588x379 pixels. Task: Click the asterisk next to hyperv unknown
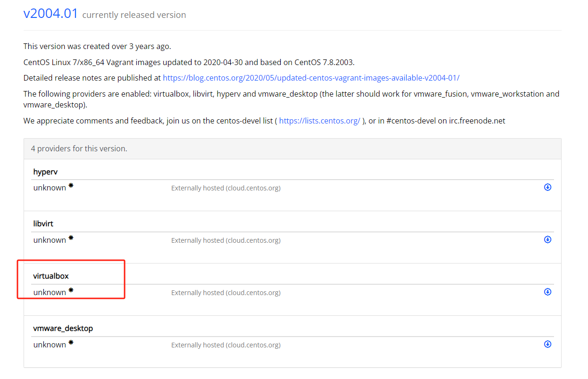(71, 186)
